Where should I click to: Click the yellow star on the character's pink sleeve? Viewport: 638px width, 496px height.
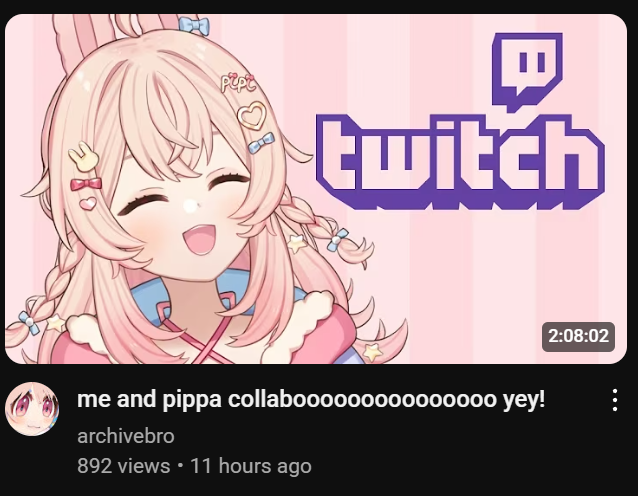click(x=372, y=352)
